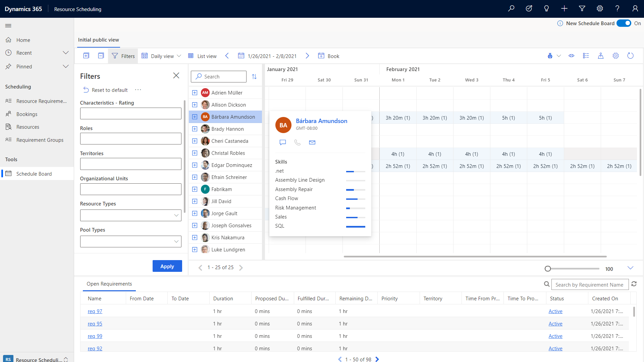The height and width of the screenshot is (362, 644).
Task: Click the sort/swap icon next to search field
Action: point(254,76)
